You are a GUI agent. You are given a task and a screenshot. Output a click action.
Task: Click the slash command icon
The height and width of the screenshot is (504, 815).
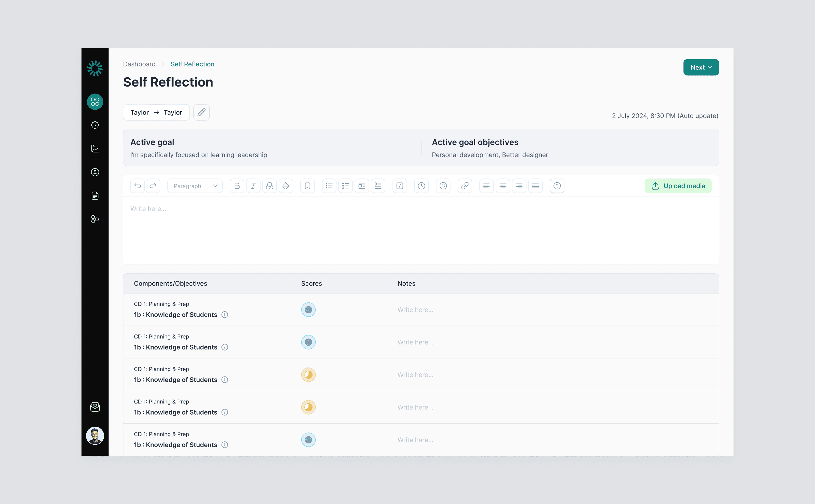[x=400, y=186]
